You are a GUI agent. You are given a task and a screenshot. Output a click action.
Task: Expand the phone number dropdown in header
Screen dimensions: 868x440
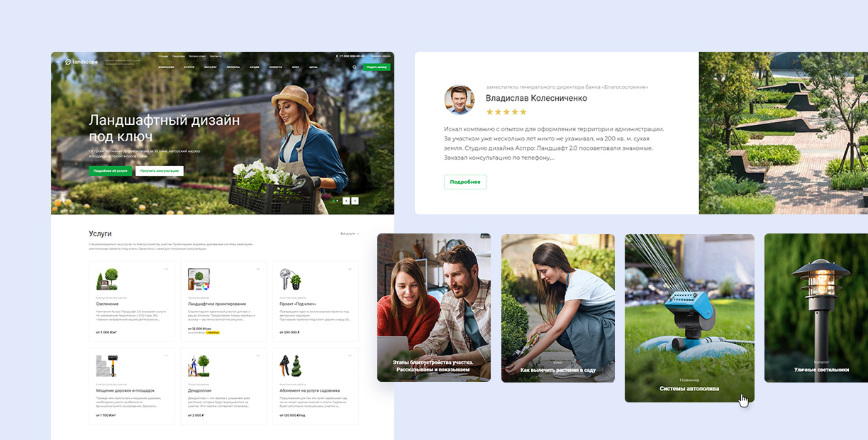tap(367, 55)
